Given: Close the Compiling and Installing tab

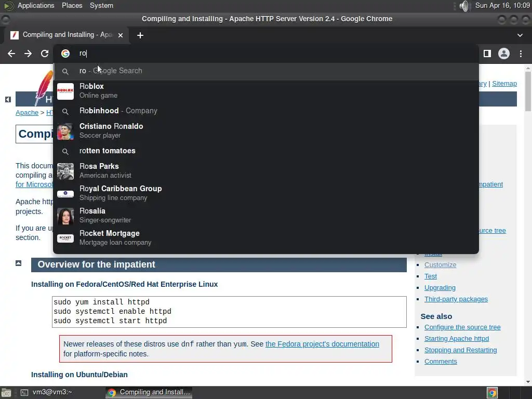Looking at the screenshot, I should click(x=121, y=35).
